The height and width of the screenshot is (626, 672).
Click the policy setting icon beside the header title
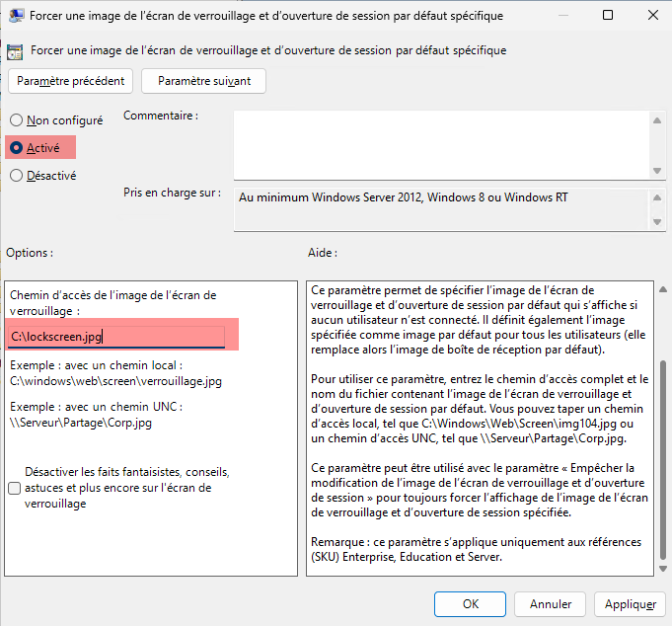(x=16, y=50)
